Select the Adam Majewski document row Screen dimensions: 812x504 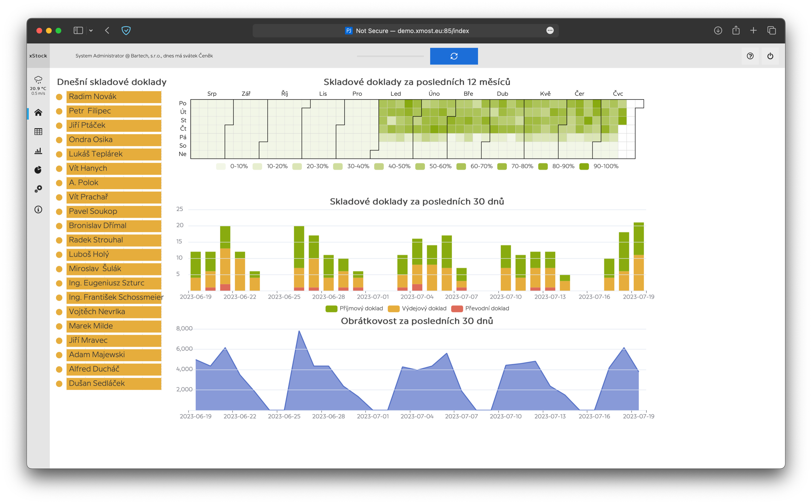click(x=114, y=355)
